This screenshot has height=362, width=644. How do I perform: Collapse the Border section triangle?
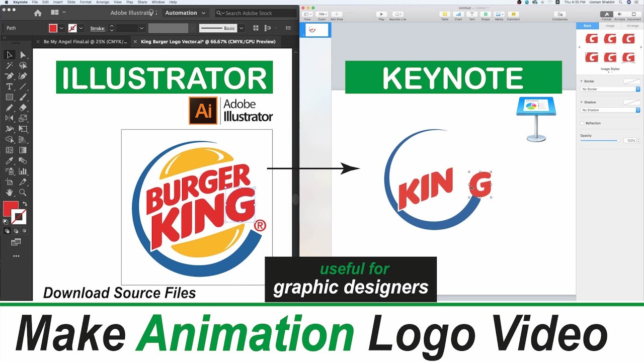[582, 81]
